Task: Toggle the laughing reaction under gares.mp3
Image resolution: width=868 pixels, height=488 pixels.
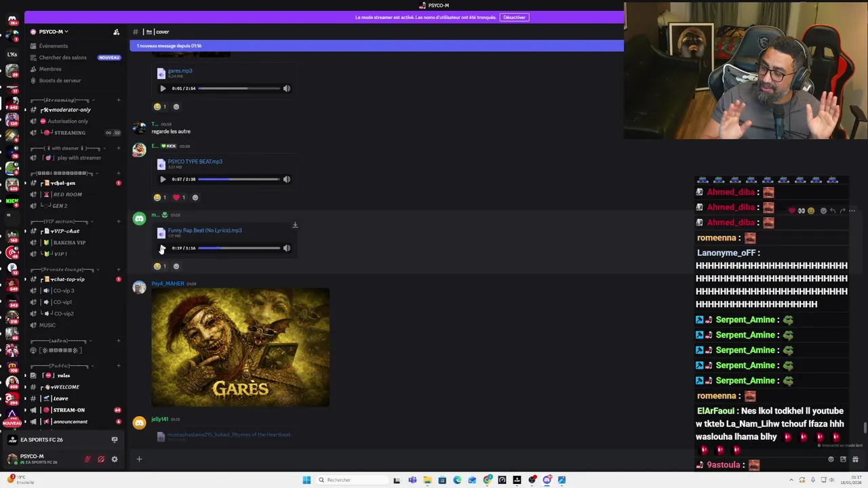Action: click(160, 106)
